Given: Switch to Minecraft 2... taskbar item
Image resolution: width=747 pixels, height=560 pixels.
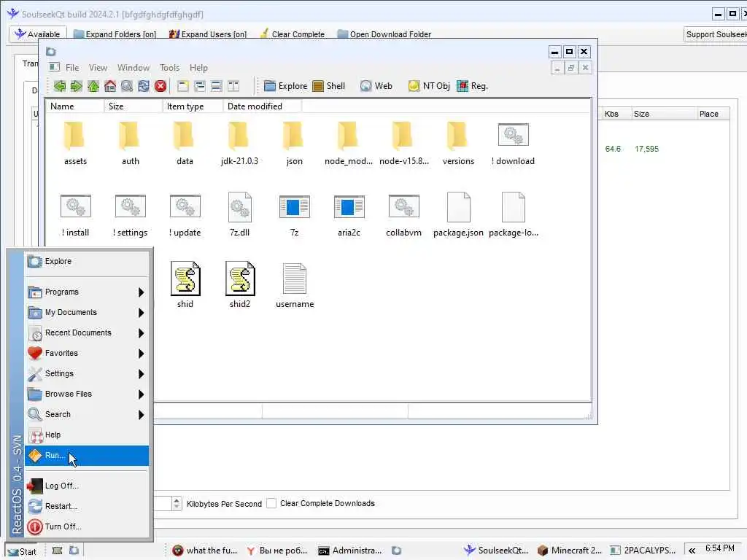Looking at the screenshot, I should point(570,551).
